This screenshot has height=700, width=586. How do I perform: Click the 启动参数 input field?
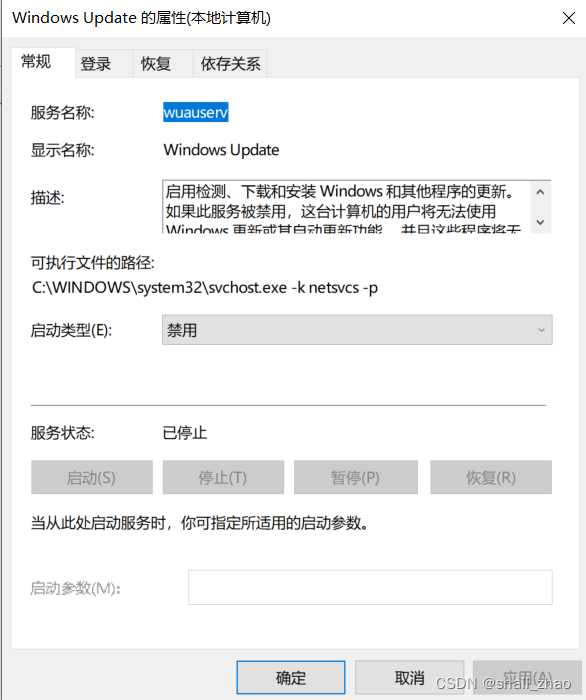click(x=370, y=588)
